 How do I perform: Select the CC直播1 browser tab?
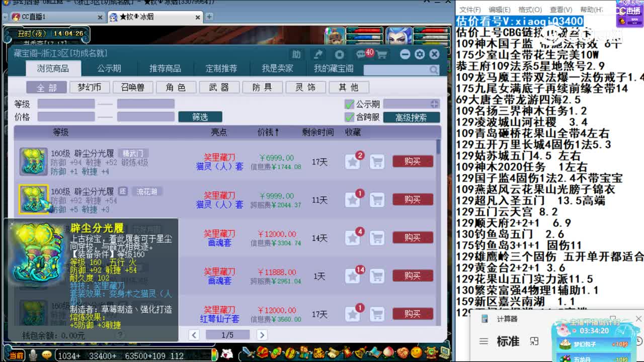57,17
